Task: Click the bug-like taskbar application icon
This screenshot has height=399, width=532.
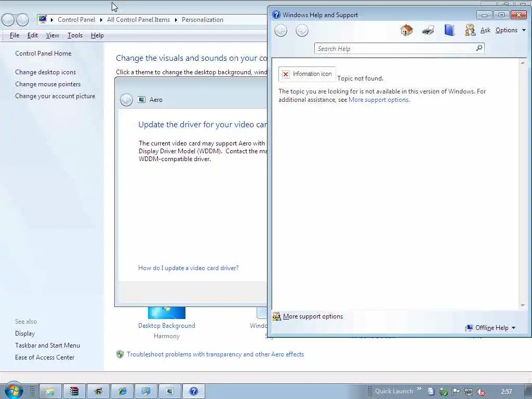Action: click(x=98, y=391)
